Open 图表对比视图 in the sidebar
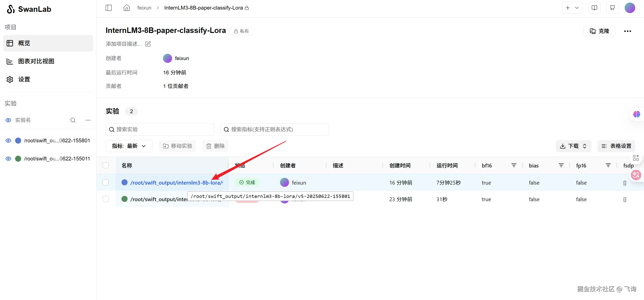The image size is (644, 300). (x=36, y=61)
